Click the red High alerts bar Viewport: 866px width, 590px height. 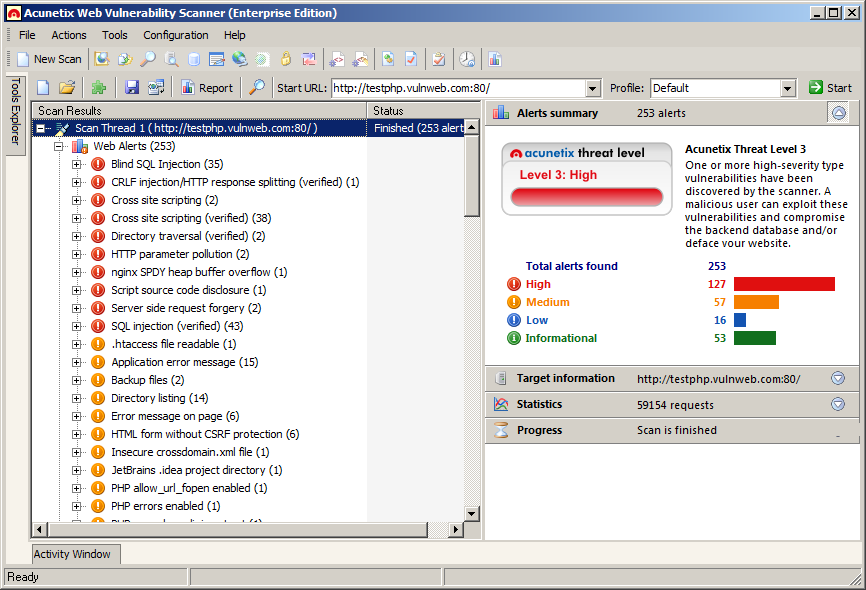click(x=784, y=284)
